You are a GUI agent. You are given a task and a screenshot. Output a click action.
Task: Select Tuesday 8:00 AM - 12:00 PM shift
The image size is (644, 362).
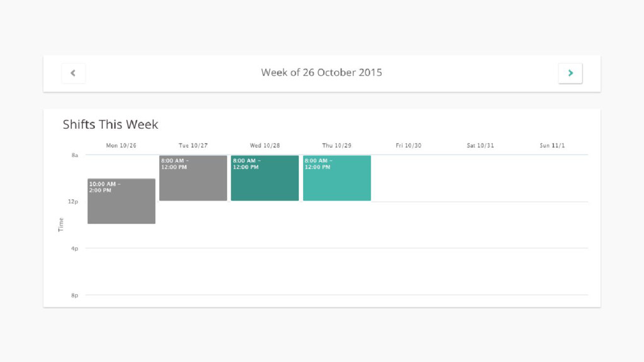pos(193,178)
